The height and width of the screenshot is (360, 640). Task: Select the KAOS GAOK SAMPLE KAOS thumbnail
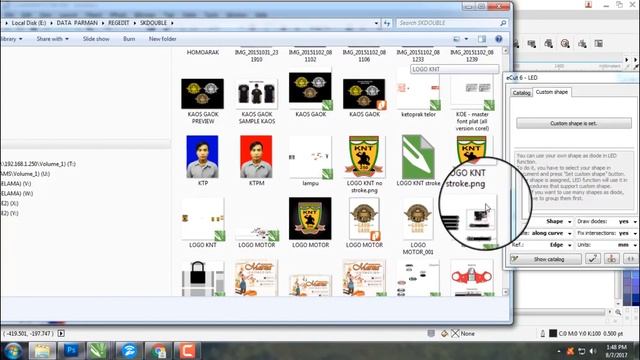pyautogui.click(x=256, y=94)
